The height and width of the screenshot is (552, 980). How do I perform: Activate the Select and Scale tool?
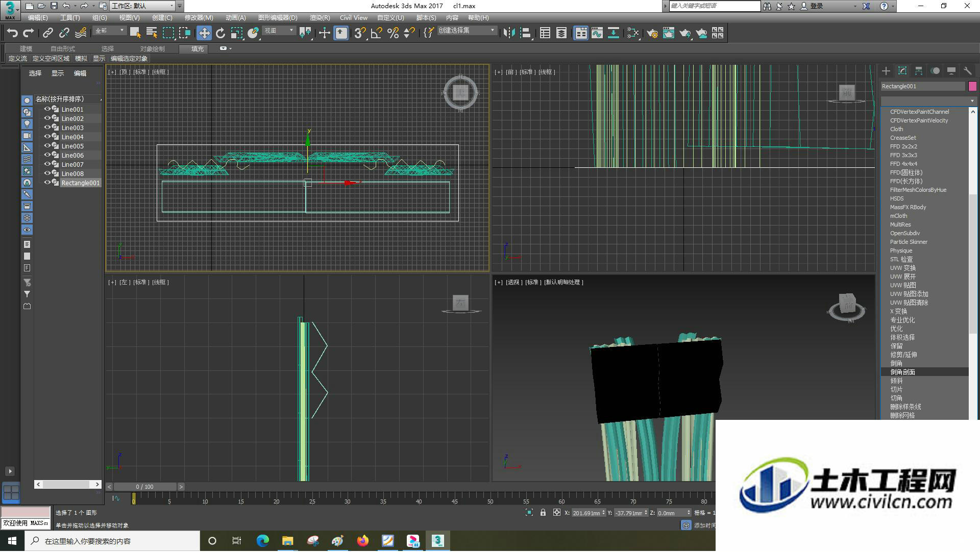[x=237, y=33]
